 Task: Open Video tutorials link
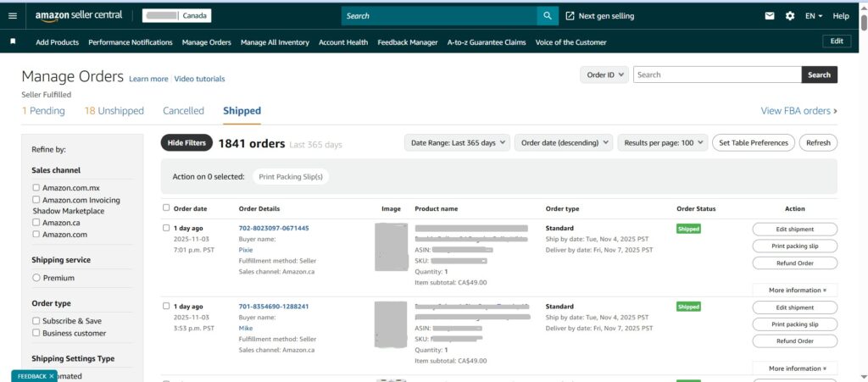coord(200,79)
